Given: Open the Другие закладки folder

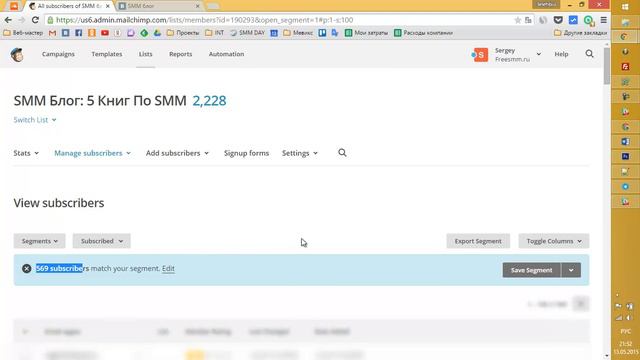Looking at the screenshot, I should tap(580, 33).
